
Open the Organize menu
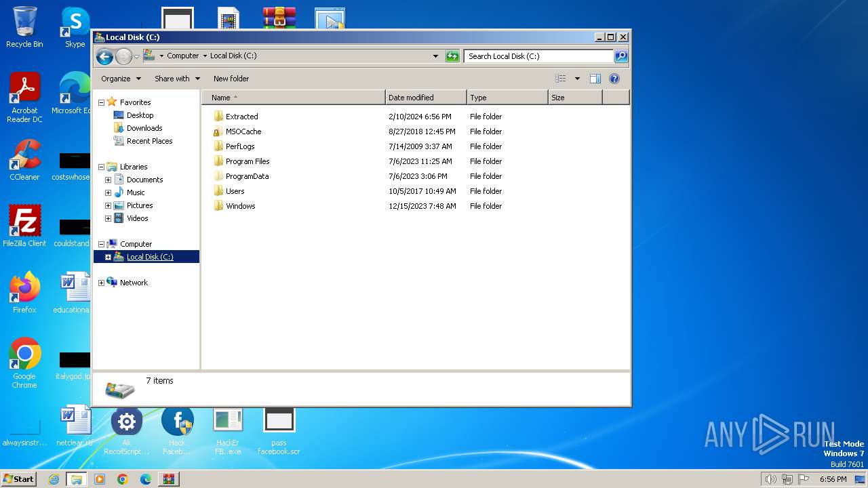pos(121,79)
